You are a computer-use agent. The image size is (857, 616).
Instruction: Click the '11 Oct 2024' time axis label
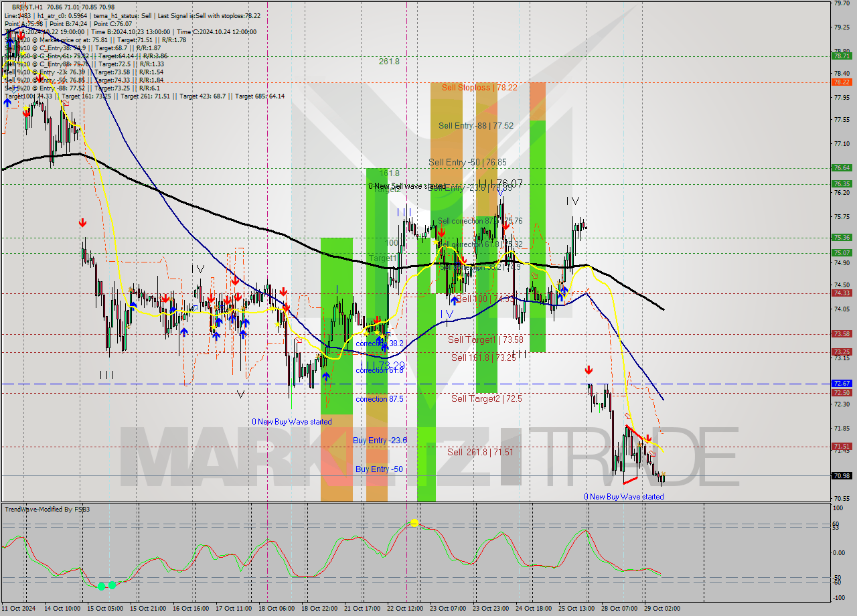18,608
